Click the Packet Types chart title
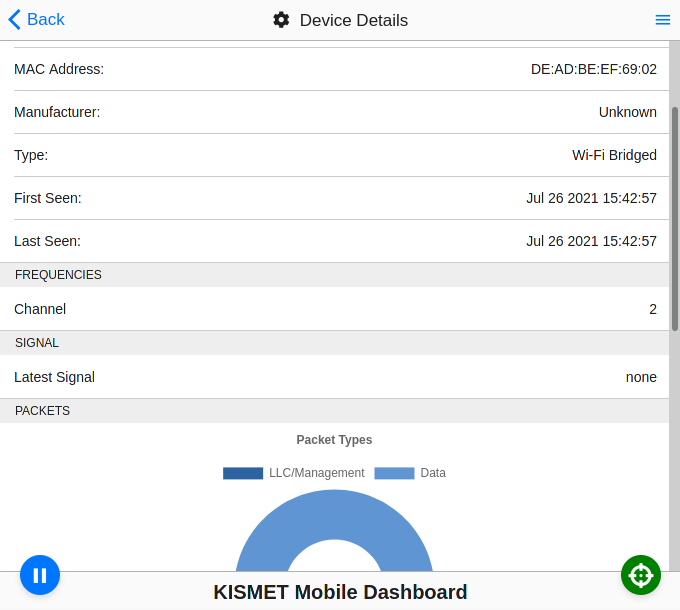Screen dimensions: 680x610 tap(334, 440)
